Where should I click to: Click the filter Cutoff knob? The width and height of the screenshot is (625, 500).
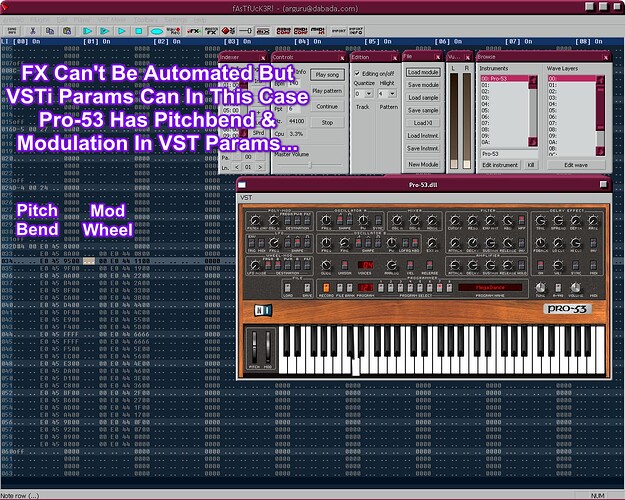(x=455, y=220)
